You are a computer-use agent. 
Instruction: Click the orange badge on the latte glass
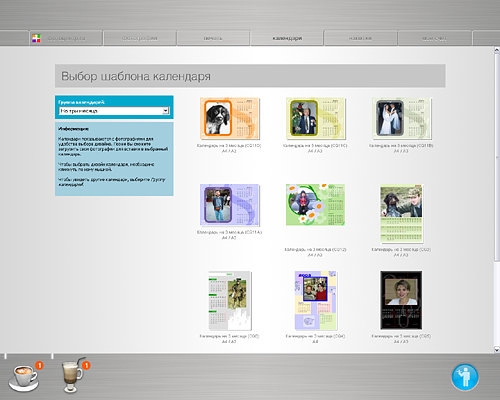point(86,365)
